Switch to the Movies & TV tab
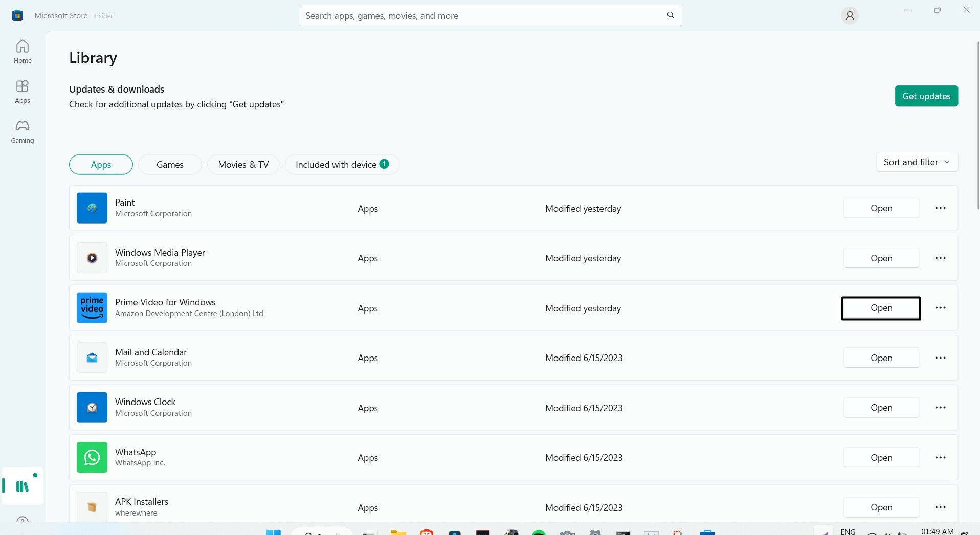The image size is (980, 535). click(243, 165)
